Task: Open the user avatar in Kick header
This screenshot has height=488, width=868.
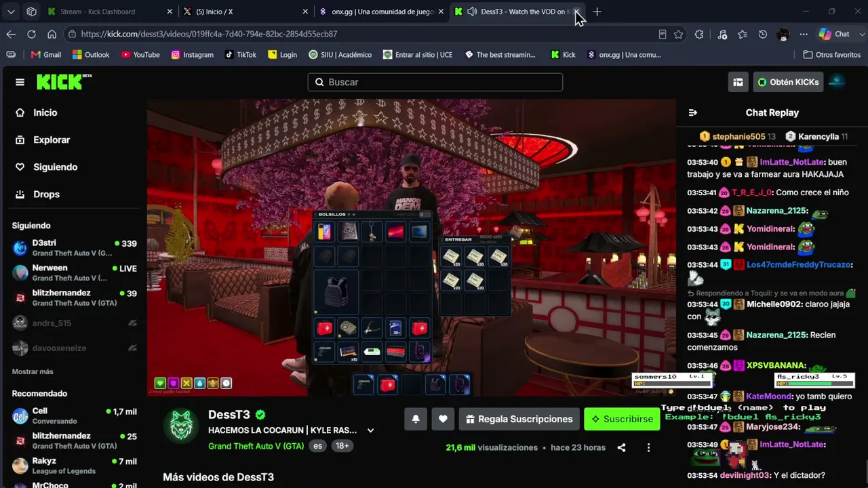Action: point(837,82)
